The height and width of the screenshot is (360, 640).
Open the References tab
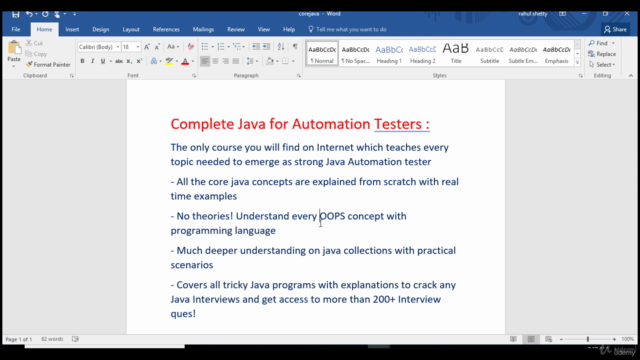166,29
